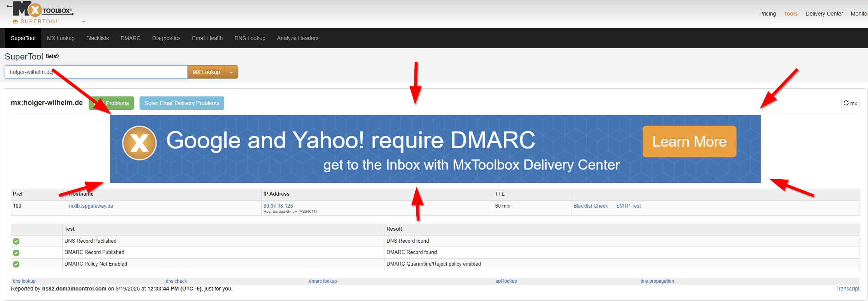Open the SuperTool dropdown caret under the logo
Image resolution: width=868 pixels, height=301 pixels.
(84, 22)
